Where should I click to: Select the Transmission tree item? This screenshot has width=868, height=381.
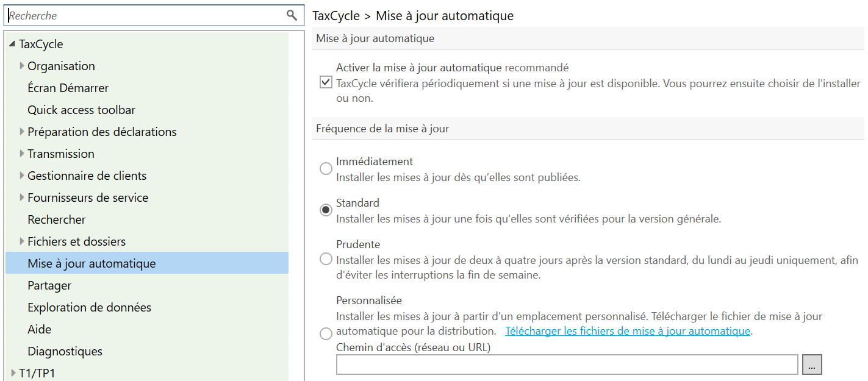[x=61, y=154]
